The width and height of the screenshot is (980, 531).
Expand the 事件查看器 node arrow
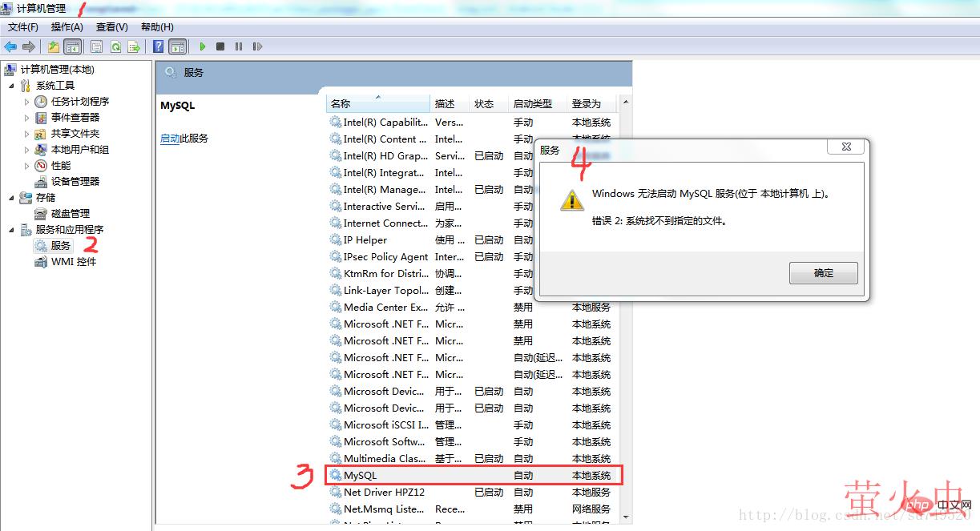(x=26, y=118)
